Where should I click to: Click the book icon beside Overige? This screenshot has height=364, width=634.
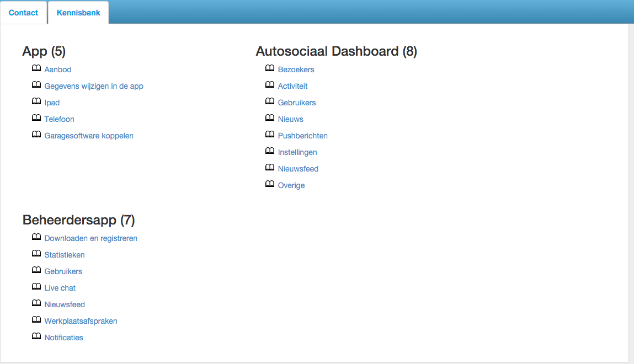[270, 184]
